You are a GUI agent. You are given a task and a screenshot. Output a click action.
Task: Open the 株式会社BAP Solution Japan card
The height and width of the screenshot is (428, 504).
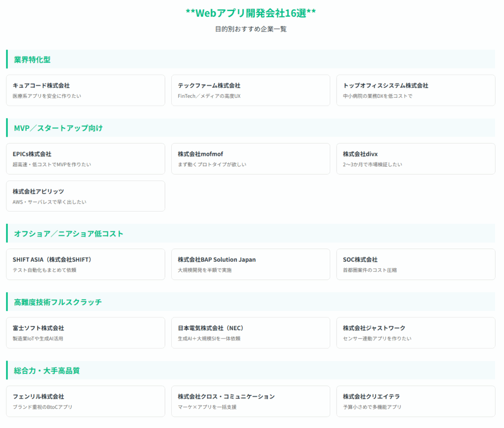(x=251, y=264)
